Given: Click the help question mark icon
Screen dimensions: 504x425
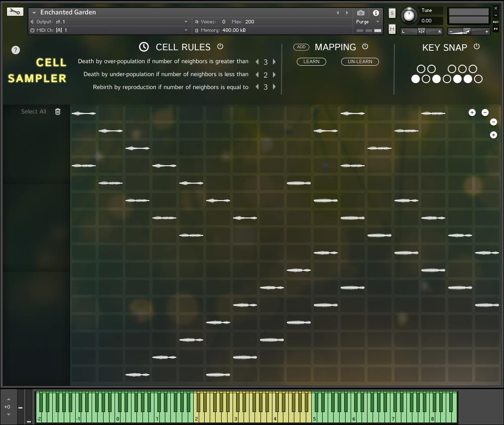Looking at the screenshot, I should pyautogui.click(x=15, y=50).
